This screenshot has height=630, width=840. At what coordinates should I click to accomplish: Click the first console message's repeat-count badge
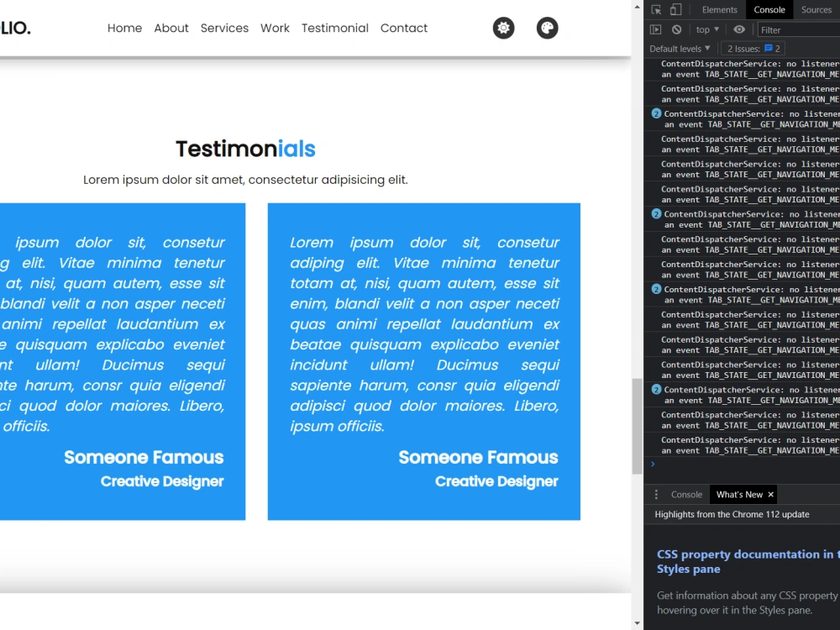pos(656,113)
